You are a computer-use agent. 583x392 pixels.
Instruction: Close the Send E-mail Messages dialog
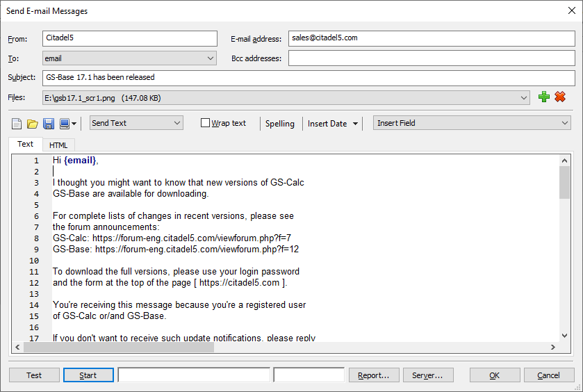[572, 10]
